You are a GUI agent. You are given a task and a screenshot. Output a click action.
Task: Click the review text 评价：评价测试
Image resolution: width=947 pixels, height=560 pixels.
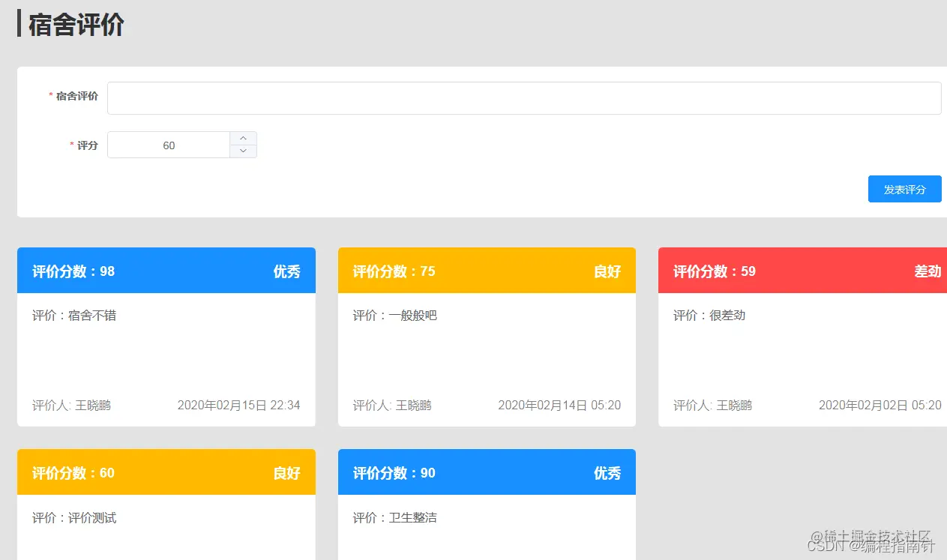click(74, 518)
